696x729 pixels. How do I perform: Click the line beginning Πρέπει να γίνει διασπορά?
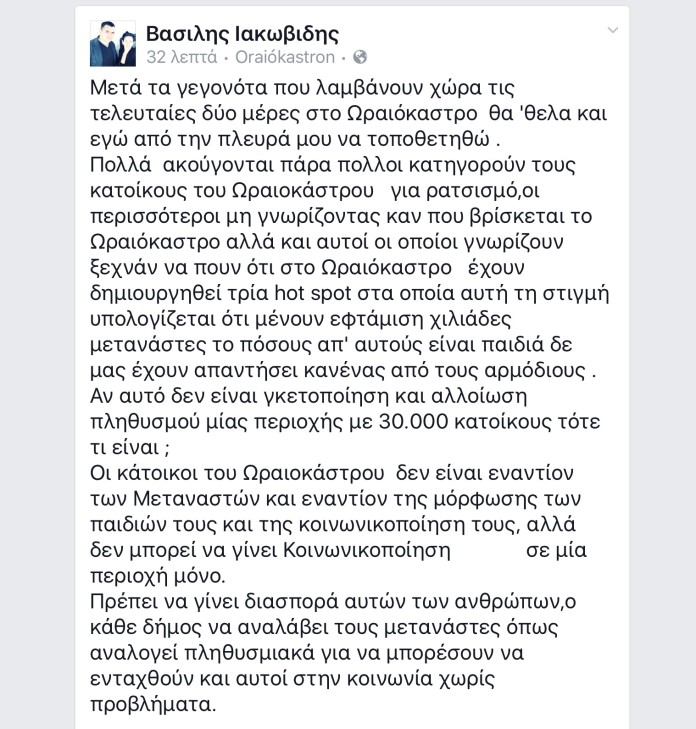coord(333,602)
